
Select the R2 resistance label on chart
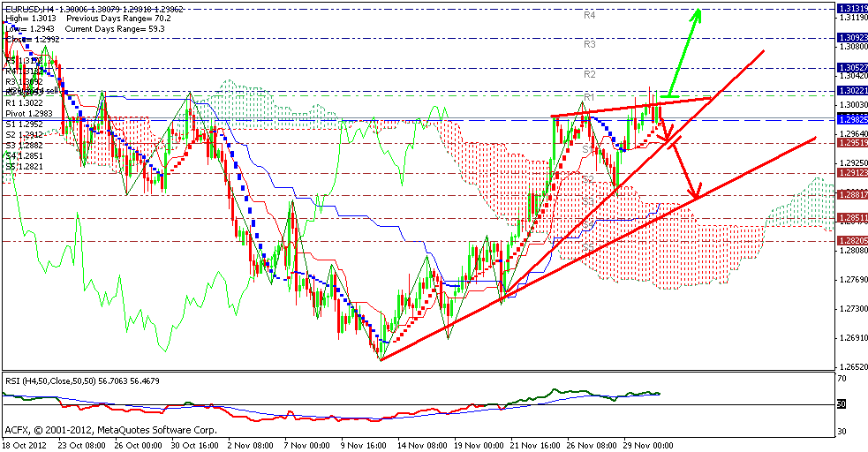tap(589, 74)
